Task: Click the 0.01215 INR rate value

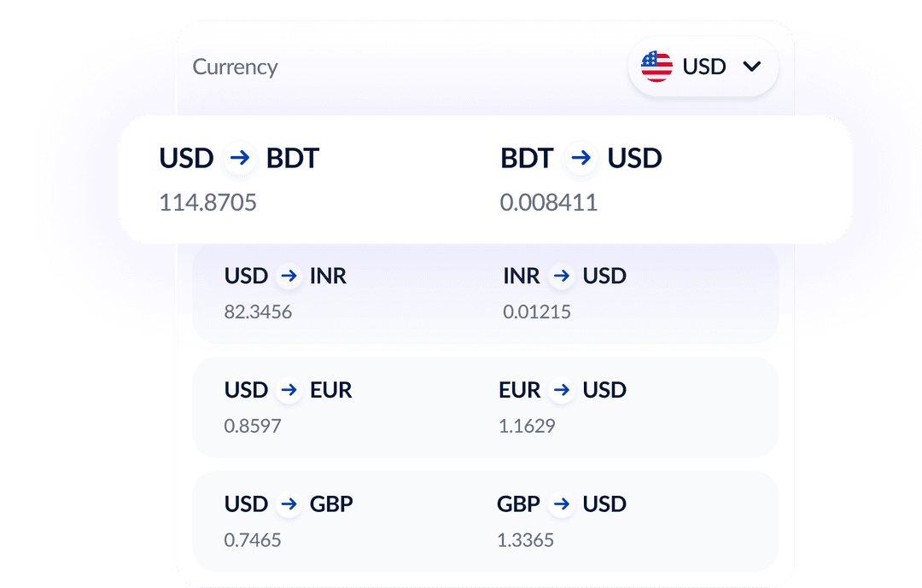Action: tap(538, 311)
